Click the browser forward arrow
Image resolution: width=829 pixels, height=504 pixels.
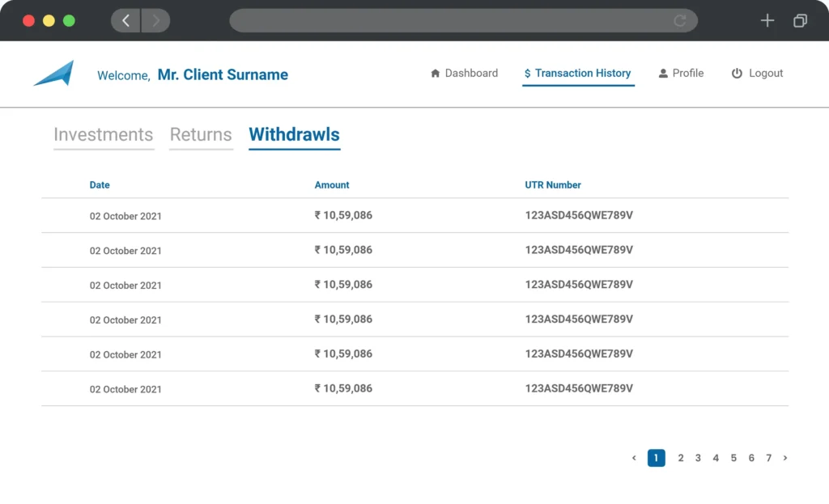tap(155, 20)
